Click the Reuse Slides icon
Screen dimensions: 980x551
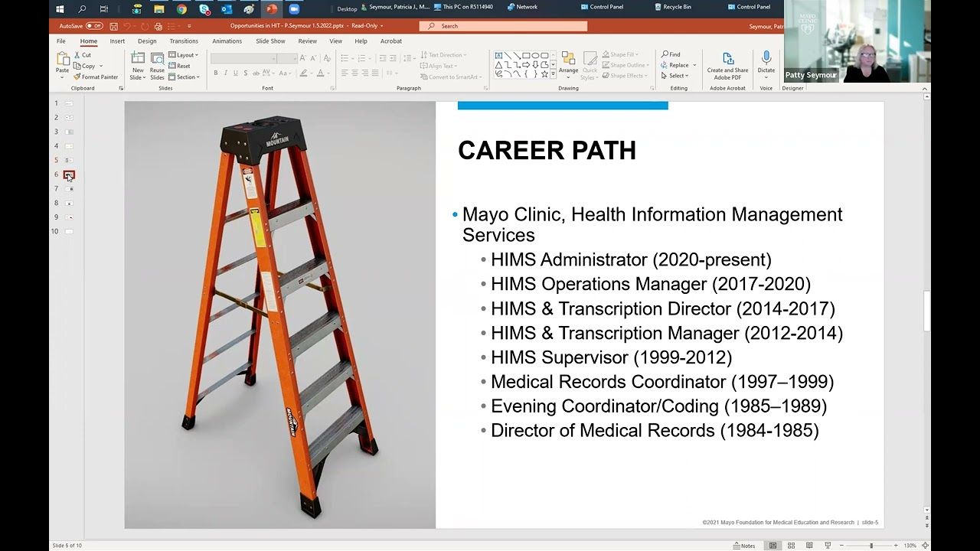click(x=157, y=59)
